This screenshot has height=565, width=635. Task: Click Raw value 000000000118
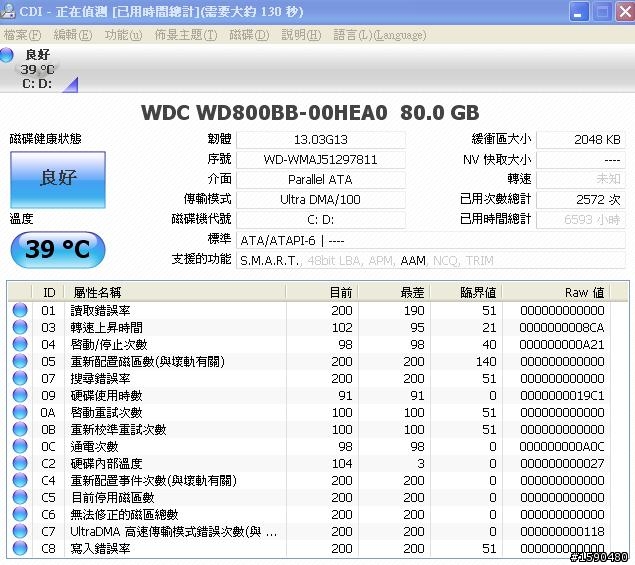[562, 532]
